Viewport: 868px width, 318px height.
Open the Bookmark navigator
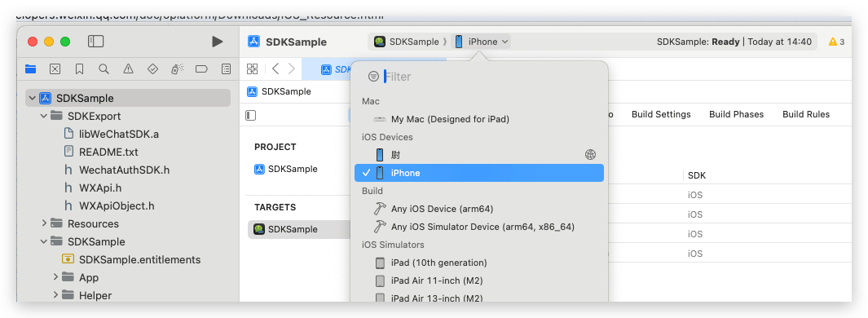pos(79,68)
